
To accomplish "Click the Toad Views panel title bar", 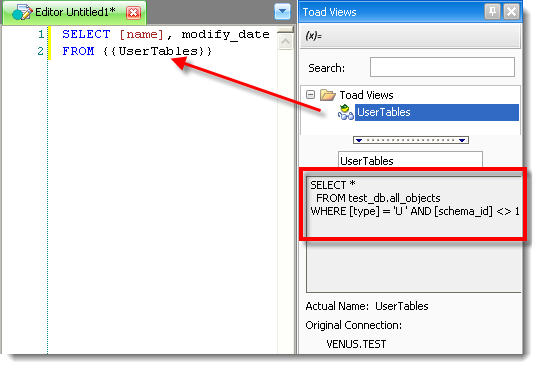I will (x=391, y=12).
